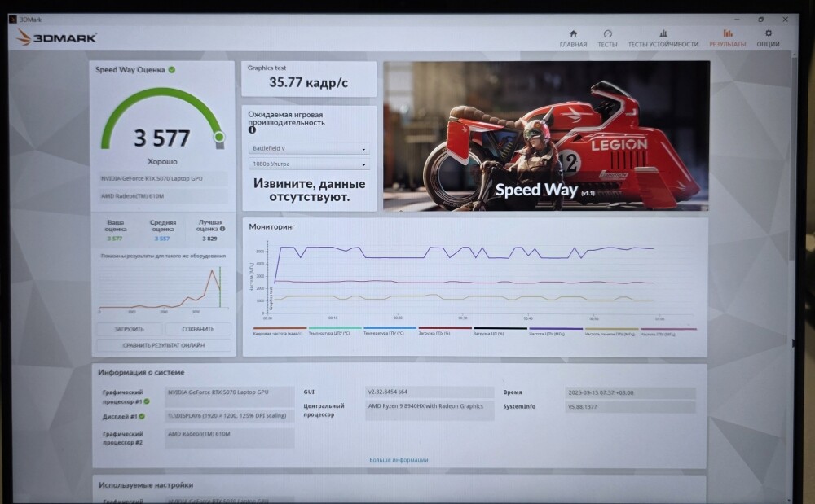Switch to the РЕЗУЛЬТАТЫ results tab

(x=727, y=38)
